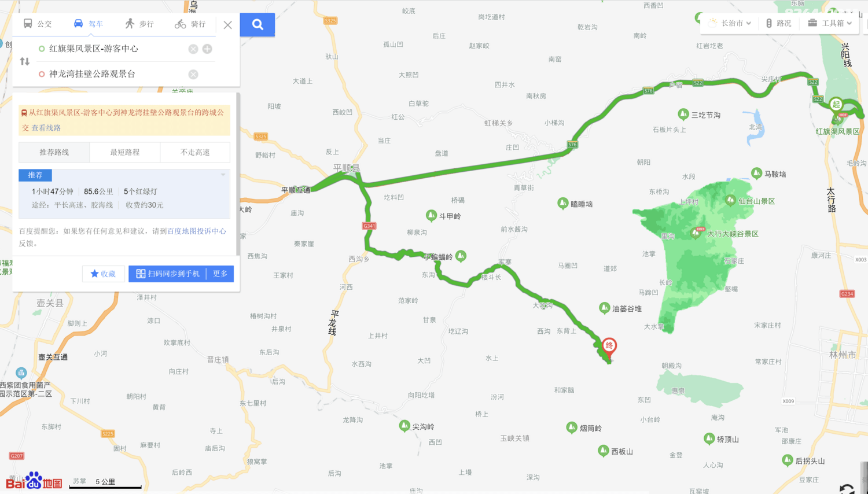Select 最短路程 route option
Screen dimensions: 868x494
pyautogui.click(x=125, y=152)
